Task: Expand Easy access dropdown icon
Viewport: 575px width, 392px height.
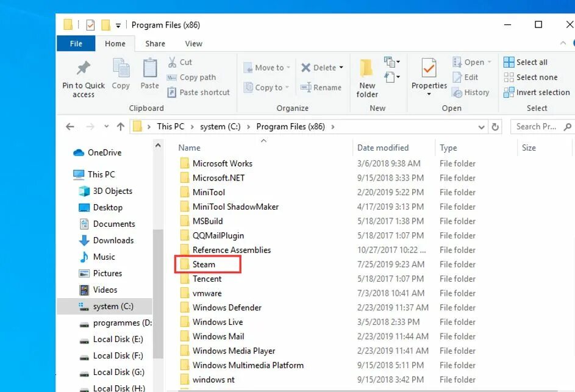Action: [391, 77]
